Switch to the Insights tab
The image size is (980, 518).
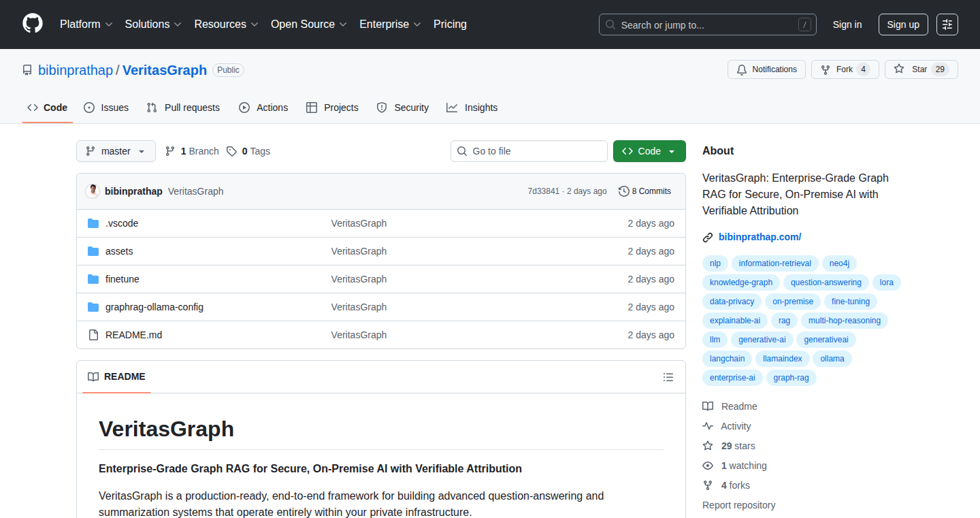tap(472, 108)
